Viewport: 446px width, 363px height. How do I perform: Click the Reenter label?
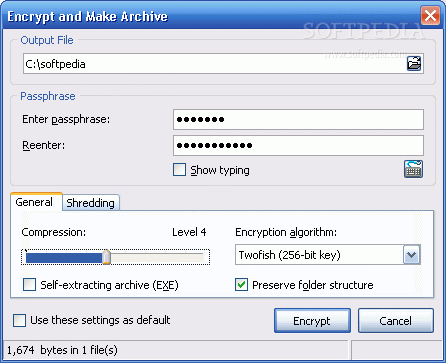(x=44, y=145)
